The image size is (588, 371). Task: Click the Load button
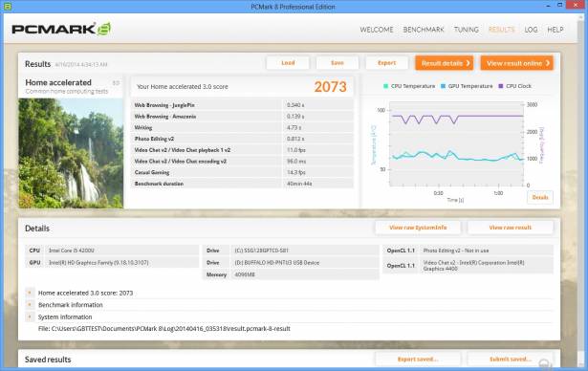point(288,63)
